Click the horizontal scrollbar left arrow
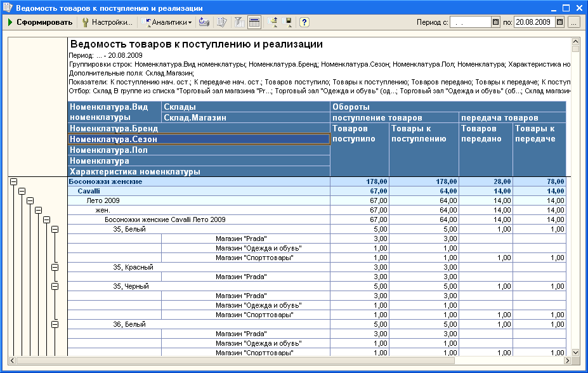The height and width of the screenshot is (373, 588). (12, 360)
